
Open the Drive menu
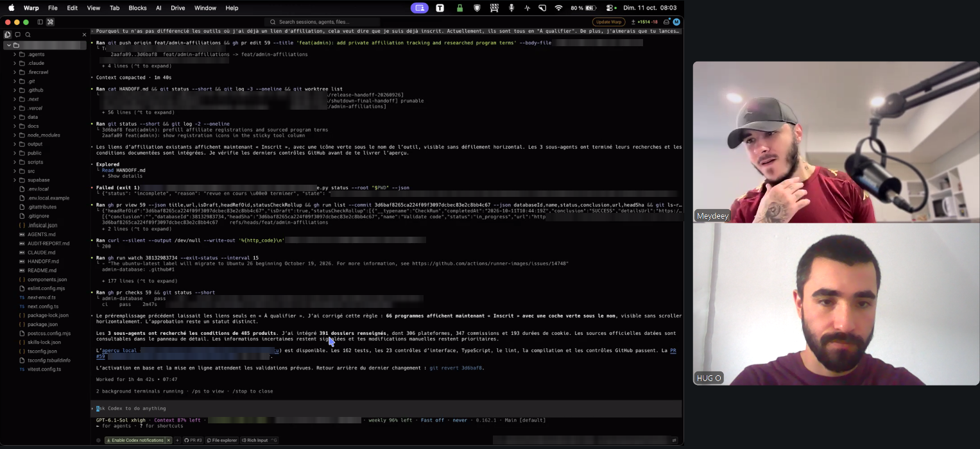[178, 8]
